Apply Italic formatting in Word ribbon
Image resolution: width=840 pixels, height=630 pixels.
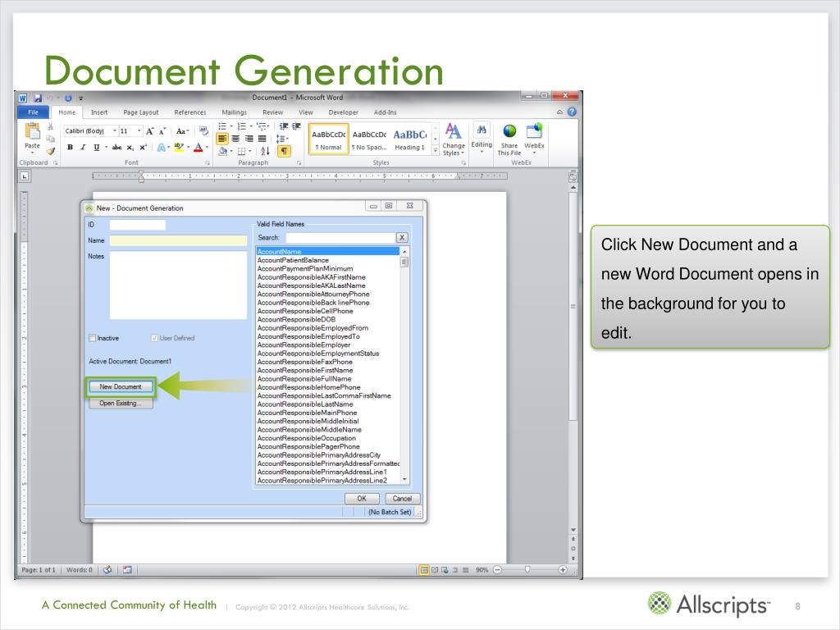[83, 148]
